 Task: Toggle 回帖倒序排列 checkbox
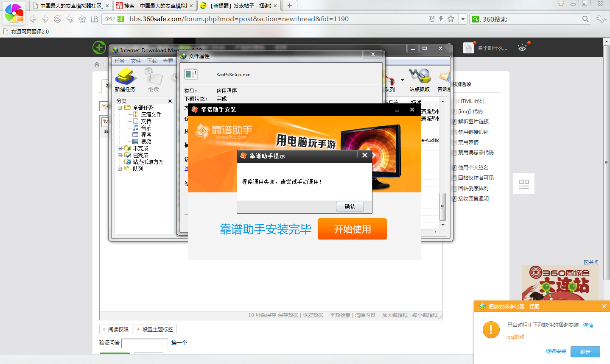(454, 189)
